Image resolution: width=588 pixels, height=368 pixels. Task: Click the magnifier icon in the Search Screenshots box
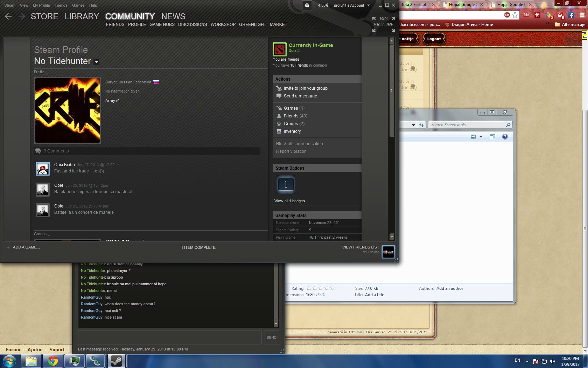508,125
